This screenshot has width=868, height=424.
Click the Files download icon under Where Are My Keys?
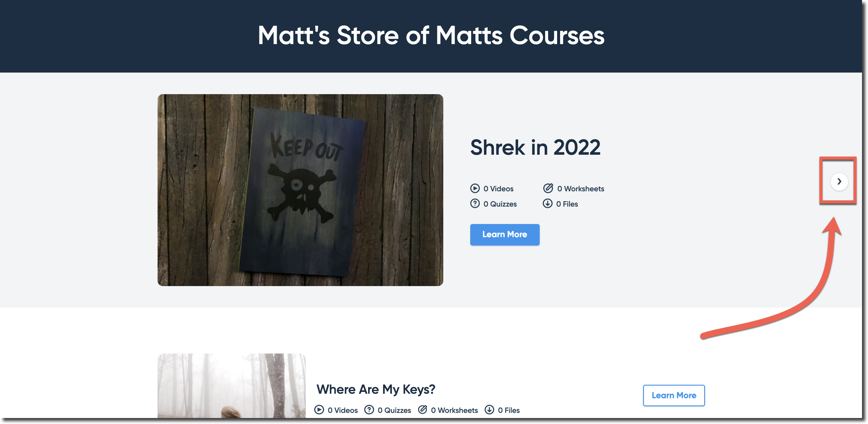[x=489, y=410]
